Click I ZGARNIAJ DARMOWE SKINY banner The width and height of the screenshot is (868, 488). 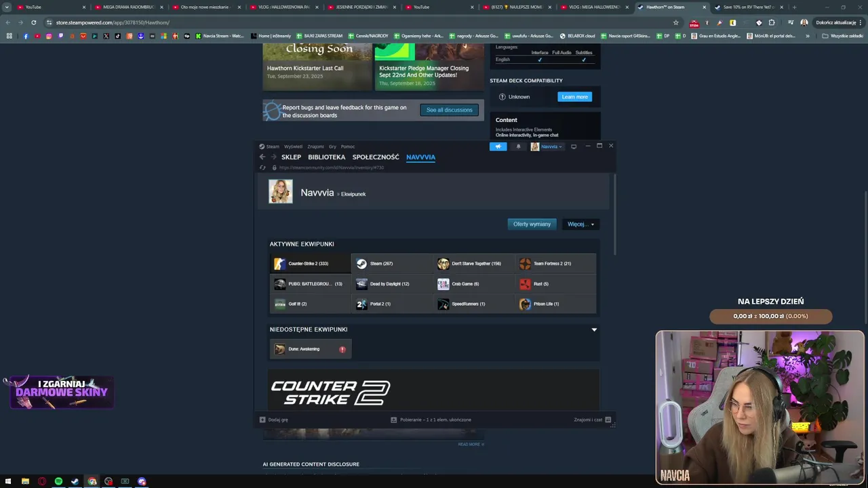[x=61, y=392]
